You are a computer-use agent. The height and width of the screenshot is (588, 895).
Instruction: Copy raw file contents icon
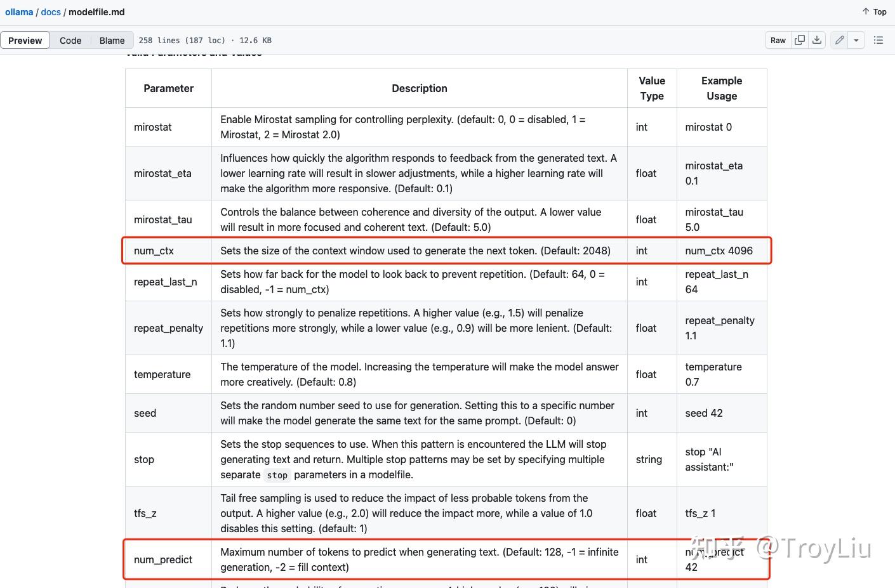click(x=800, y=40)
